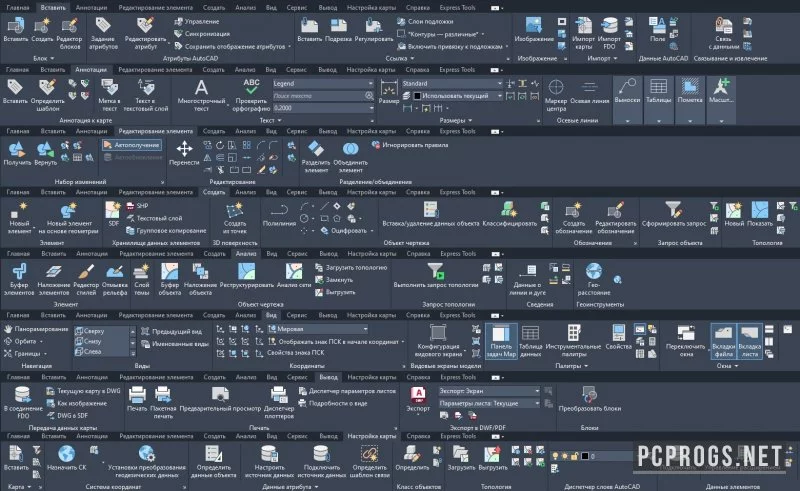Viewport: 800px width, 491px height.
Task: Click Диспетчер параметров листов button
Action: [x=347, y=391]
